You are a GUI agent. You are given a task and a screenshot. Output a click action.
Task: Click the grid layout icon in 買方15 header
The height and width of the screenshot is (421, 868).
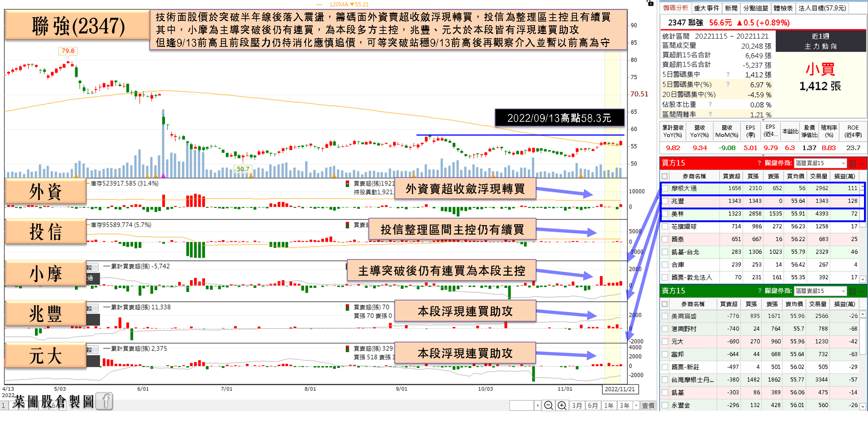853,163
